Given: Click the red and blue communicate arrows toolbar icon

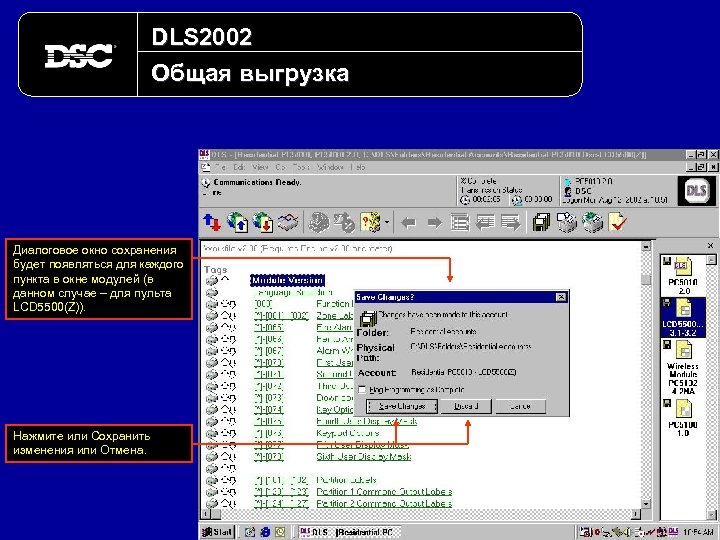Looking at the screenshot, I should pyautogui.click(x=212, y=223).
